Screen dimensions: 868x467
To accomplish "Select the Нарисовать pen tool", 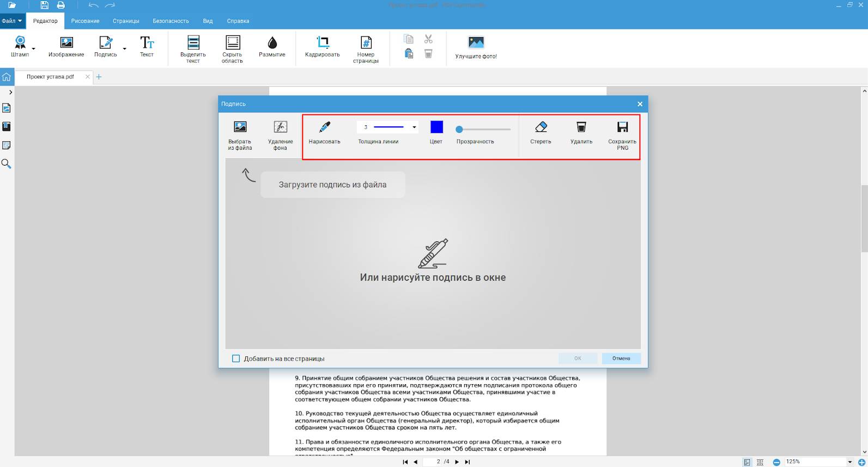I will (325, 133).
